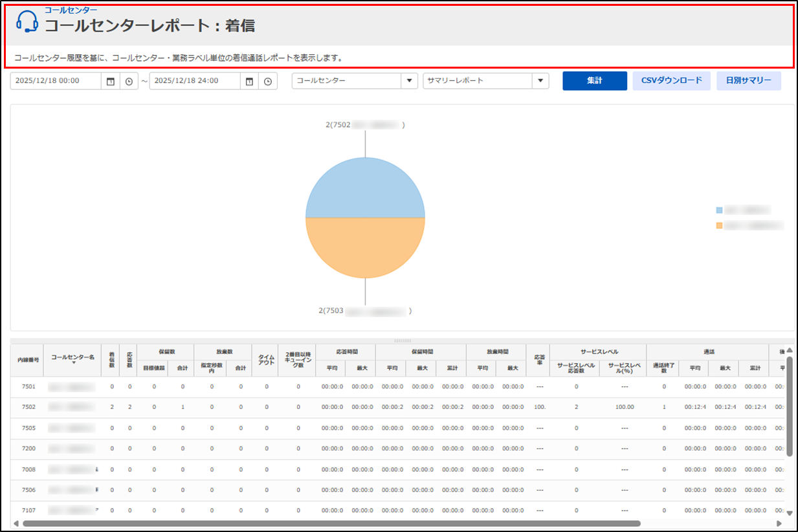Sort by コールセンター名 column header

tap(73, 358)
